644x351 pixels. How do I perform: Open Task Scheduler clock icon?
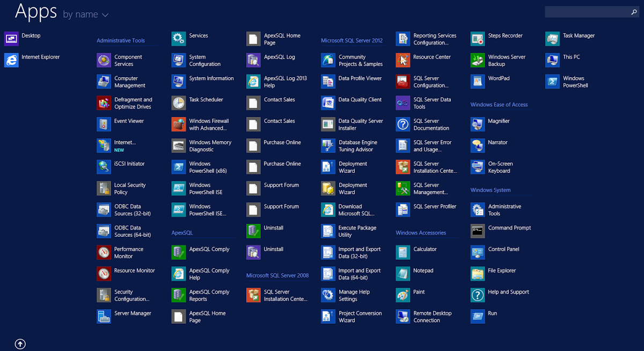pyautogui.click(x=179, y=103)
